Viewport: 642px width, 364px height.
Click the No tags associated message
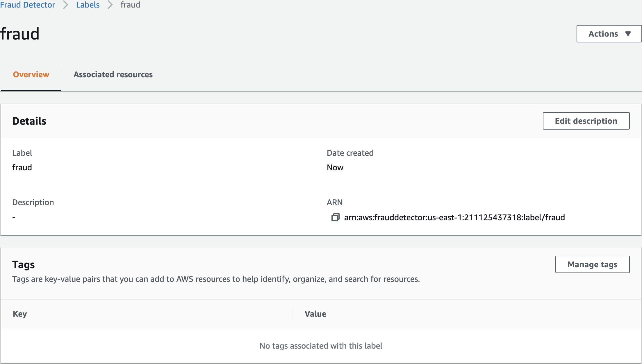(321, 346)
